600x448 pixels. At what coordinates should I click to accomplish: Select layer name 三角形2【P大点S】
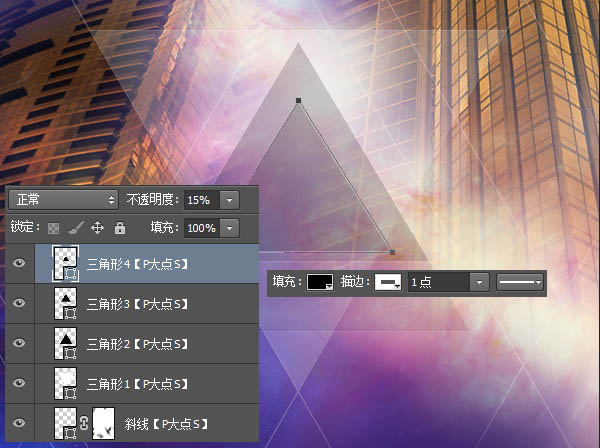tap(137, 344)
